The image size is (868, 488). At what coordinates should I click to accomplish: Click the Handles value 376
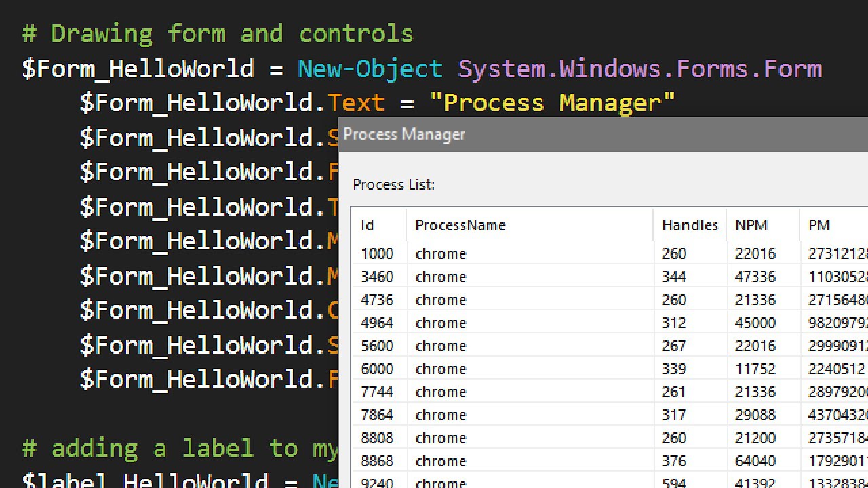[x=674, y=461]
